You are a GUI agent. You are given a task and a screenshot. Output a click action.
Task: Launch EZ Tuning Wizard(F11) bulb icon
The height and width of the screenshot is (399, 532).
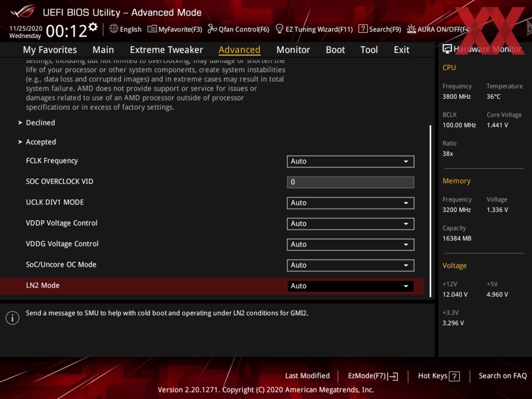pos(279,29)
